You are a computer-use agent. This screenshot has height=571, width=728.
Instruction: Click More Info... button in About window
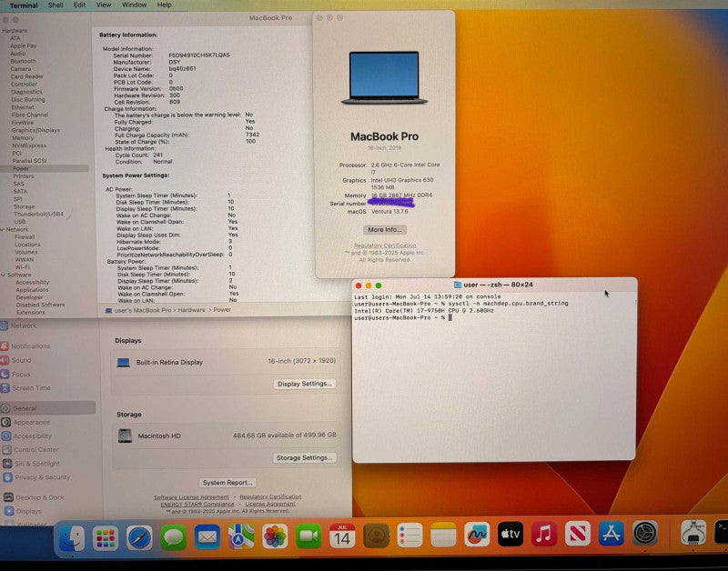click(x=385, y=230)
